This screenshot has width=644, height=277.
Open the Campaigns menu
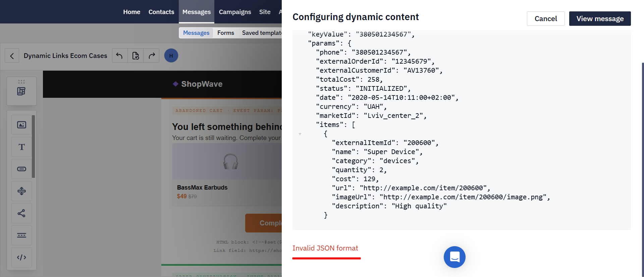tap(235, 12)
